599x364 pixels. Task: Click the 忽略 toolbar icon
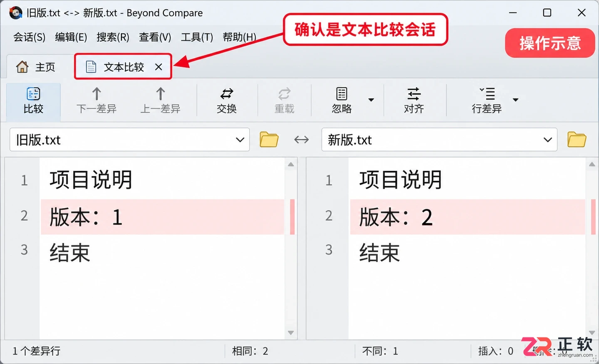point(342,94)
